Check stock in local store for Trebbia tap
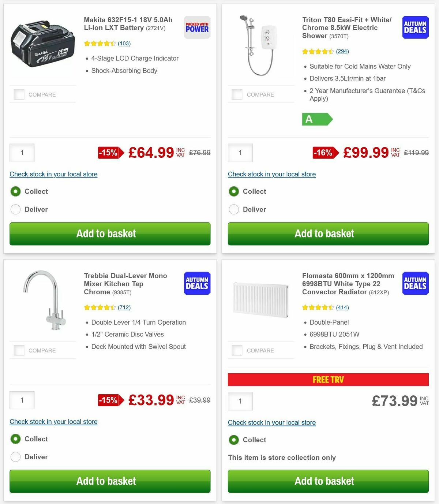 coord(53,422)
